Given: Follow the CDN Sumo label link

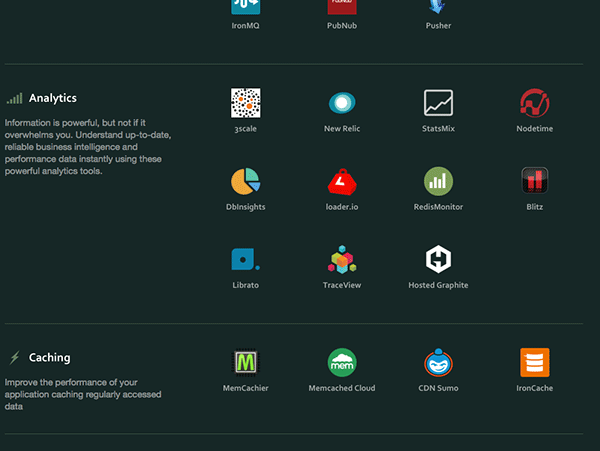Looking at the screenshot, I should [438, 388].
